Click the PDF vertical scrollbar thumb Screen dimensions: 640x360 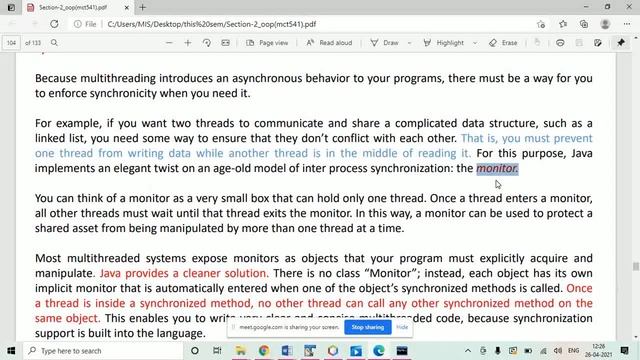pyautogui.click(x=636, y=266)
